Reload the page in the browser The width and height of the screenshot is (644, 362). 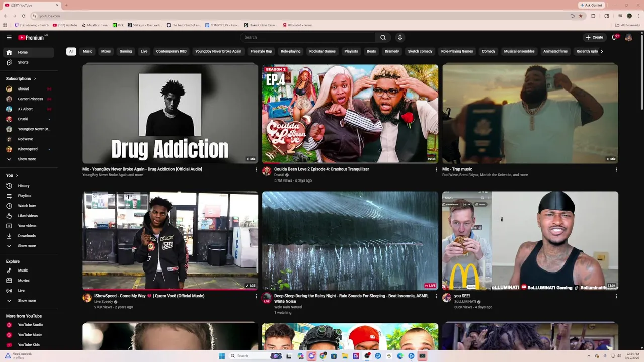23,16
